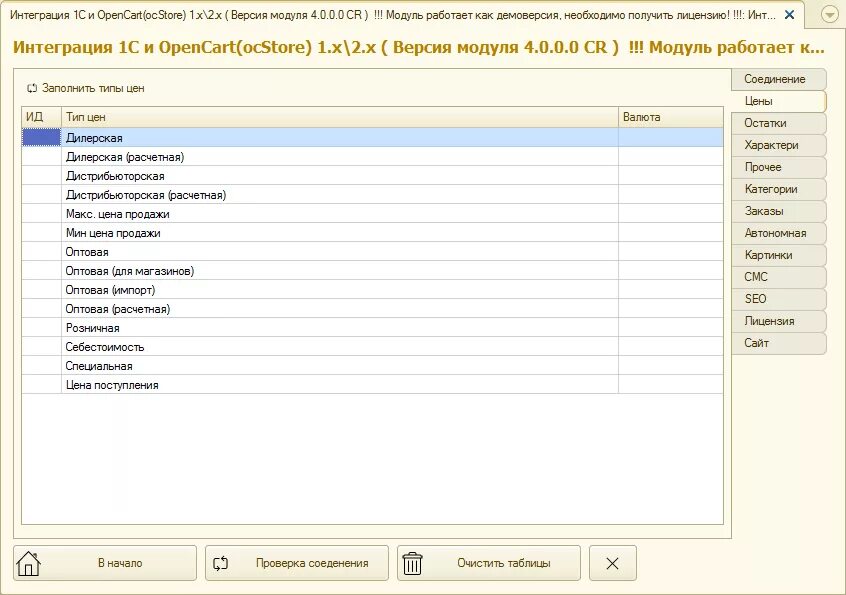Click the sync arrows icon on Проверка соеденения

[221, 563]
